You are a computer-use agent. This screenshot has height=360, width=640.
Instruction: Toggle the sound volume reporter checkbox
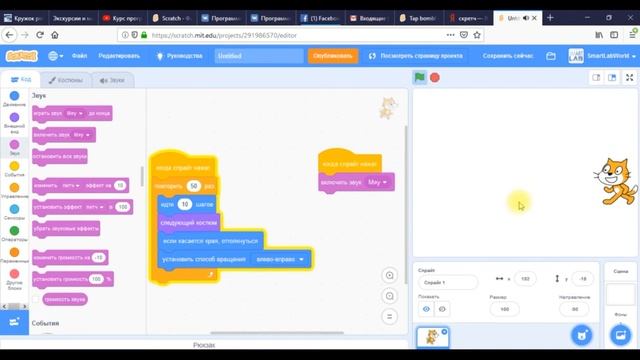(x=36, y=299)
